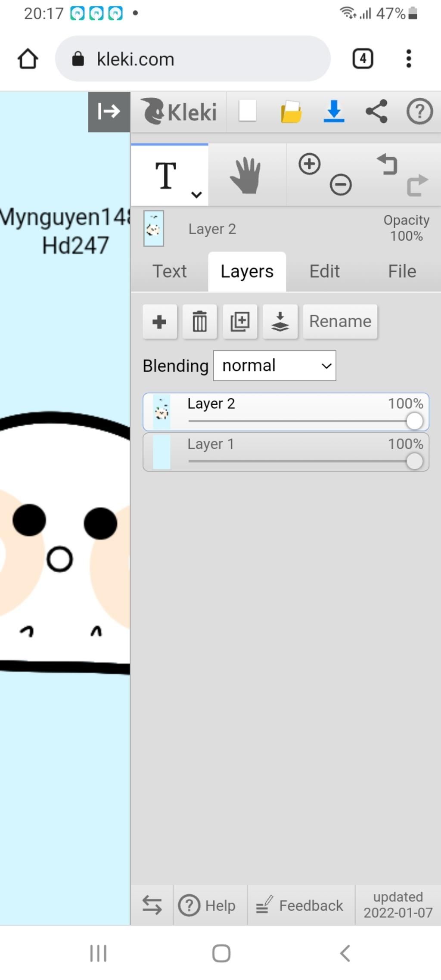The width and height of the screenshot is (441, 980).
Task: Click the Hd247 text on the canvas
Action: pyautogui.click(x=75, y=245)
